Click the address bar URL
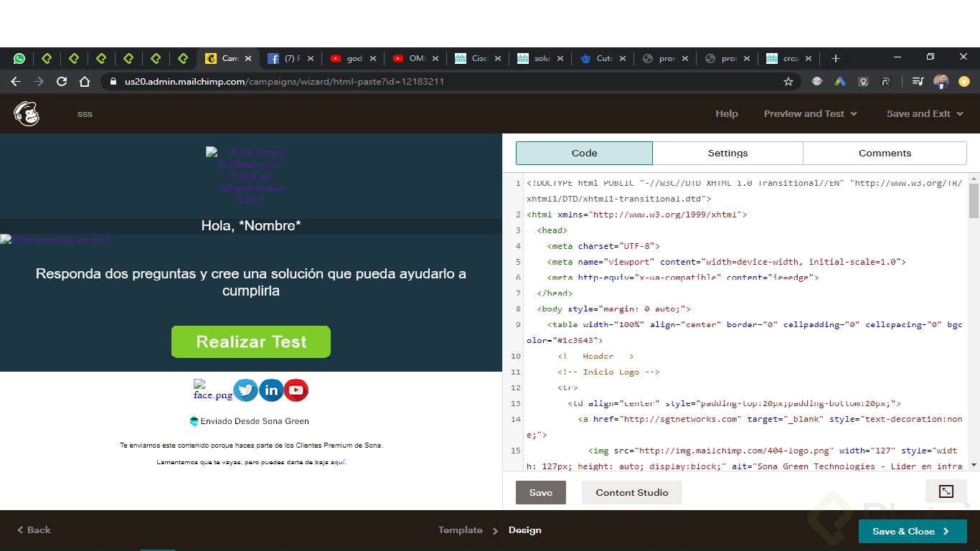 click(x=284, y=82)
